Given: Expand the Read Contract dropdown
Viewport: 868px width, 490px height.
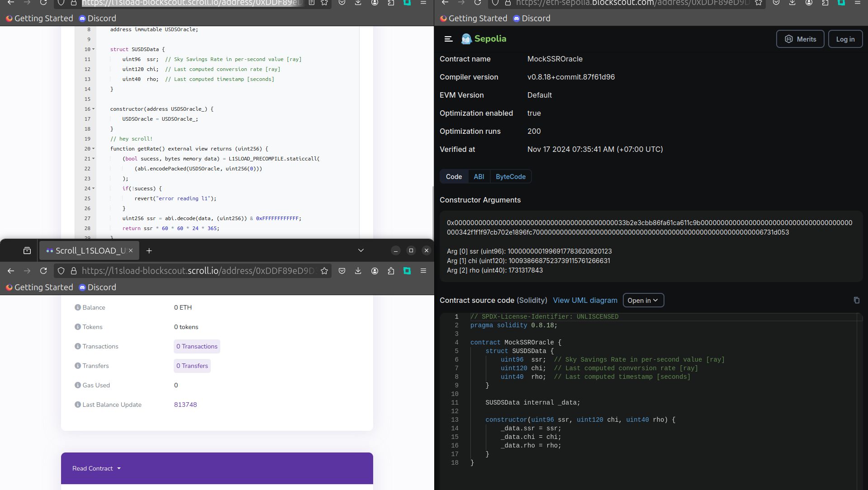Looking at the screenshot, I should coord(96,468).
